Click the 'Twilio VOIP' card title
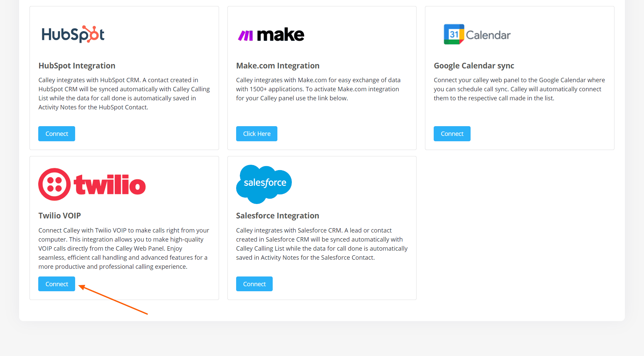 click(59, 215)
